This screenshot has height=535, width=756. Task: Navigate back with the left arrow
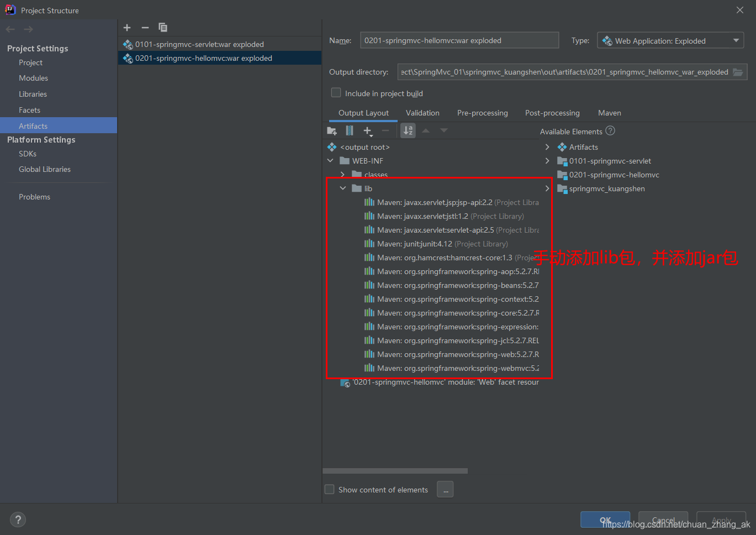pos(10,29)
